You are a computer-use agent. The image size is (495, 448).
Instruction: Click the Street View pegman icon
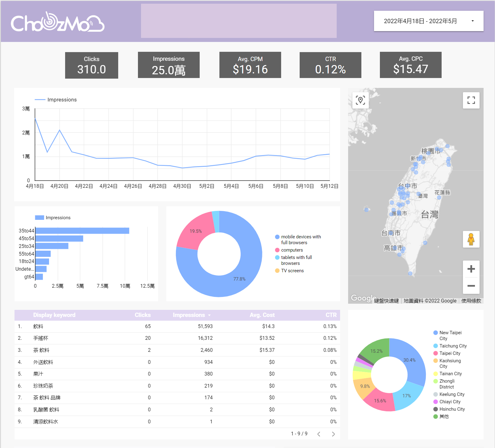(x=471, y=239)
